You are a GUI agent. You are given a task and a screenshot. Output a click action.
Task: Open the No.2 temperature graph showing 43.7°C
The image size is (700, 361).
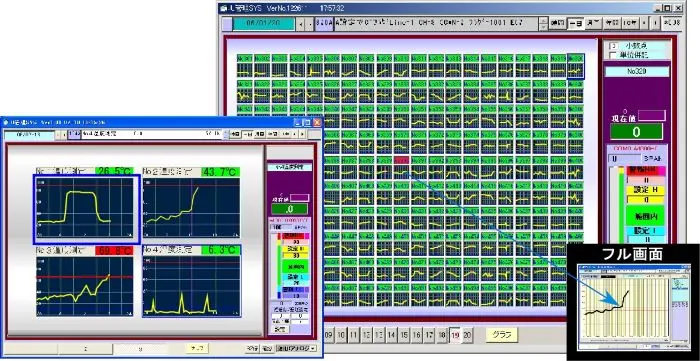pos(192,207)
